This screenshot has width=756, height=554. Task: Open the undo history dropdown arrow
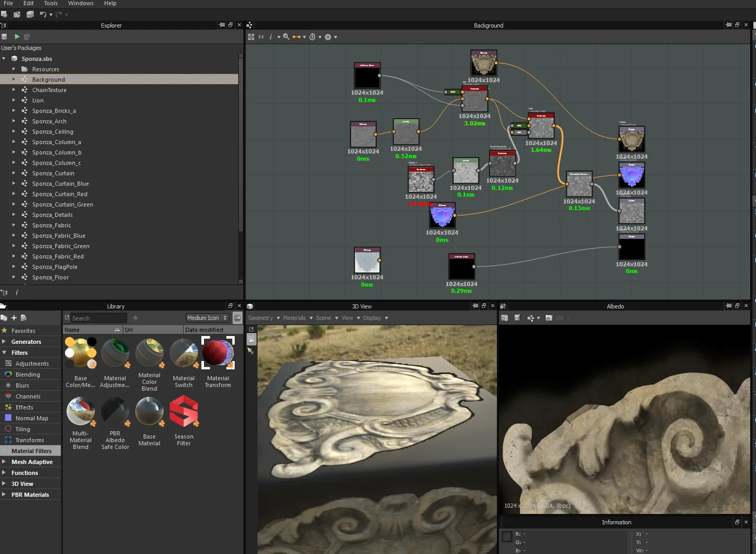point(51,15)
